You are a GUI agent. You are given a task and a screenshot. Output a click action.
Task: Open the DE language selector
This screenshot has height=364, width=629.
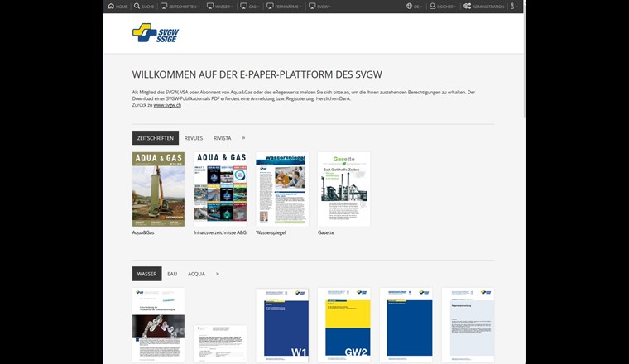click(414, 7)
